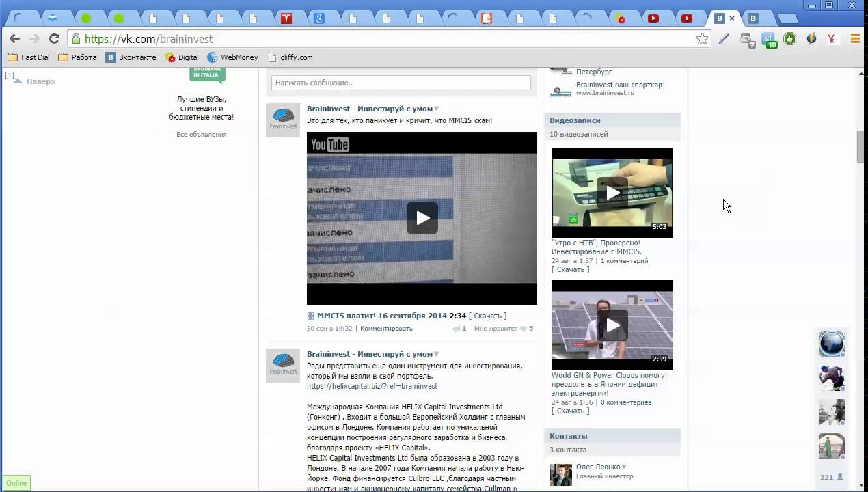Click the share megaphone icon on first post
Screen dimensions: 868x492
coord(457,329)
